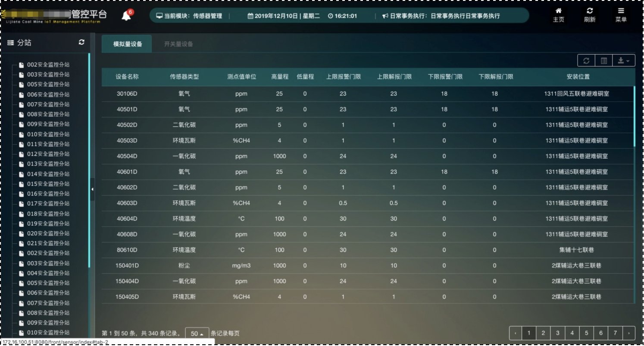The width and height of the screenshot is (644, 346).
Task: Click the table's vertical scrollbar
Action: click(x=634, y=116)
